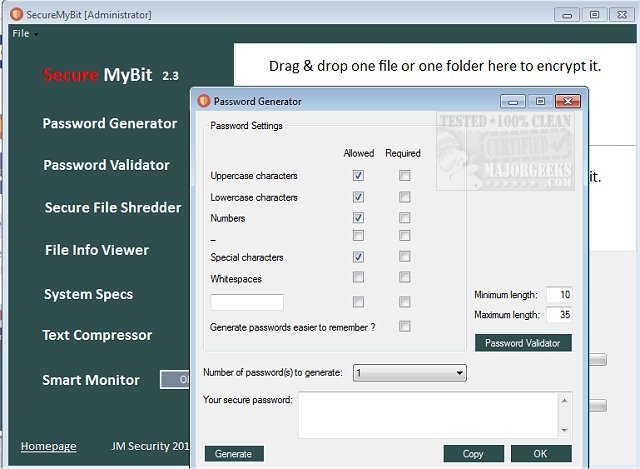Screen dimensions: 640x469
Task: Click the Secure MyBit 2.3 logo text
Action: pos(111,75)
